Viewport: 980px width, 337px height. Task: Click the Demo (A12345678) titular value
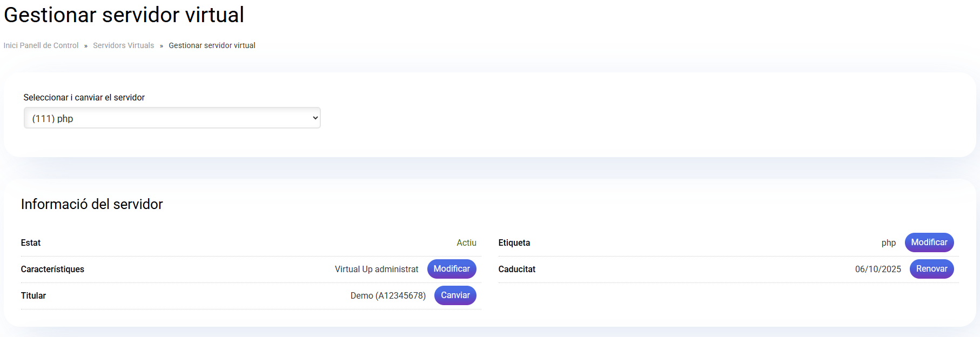[x=388, y=296]
